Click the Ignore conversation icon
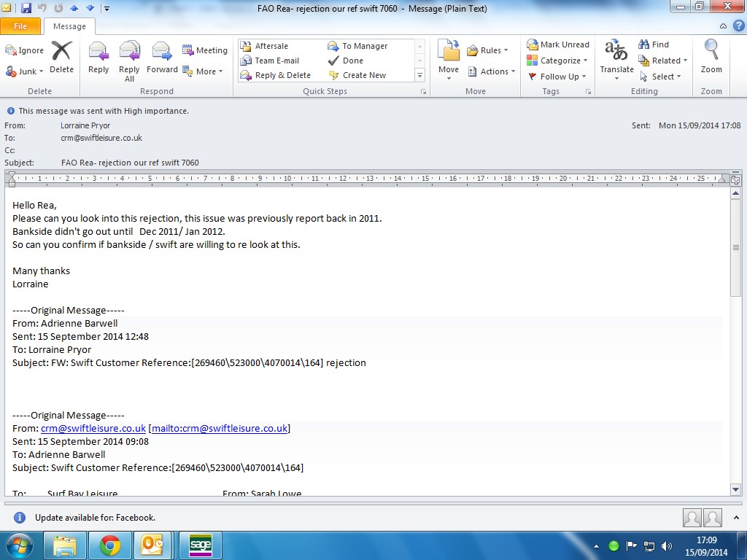Image resolution: width=747 pixels, height=560 pixels. point(24,50)
